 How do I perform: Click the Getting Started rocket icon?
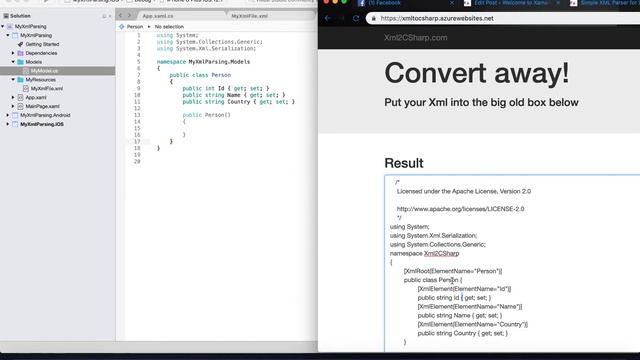pyautogui.click(x=20, y=44)
